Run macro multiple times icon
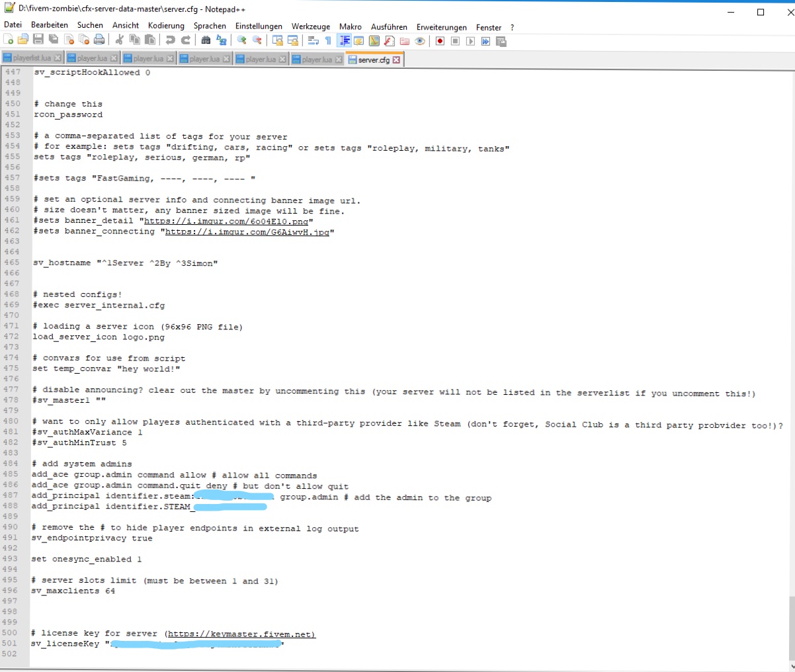Image resolution: width=795 pixels, height=672 pixels. coord(485,40)
